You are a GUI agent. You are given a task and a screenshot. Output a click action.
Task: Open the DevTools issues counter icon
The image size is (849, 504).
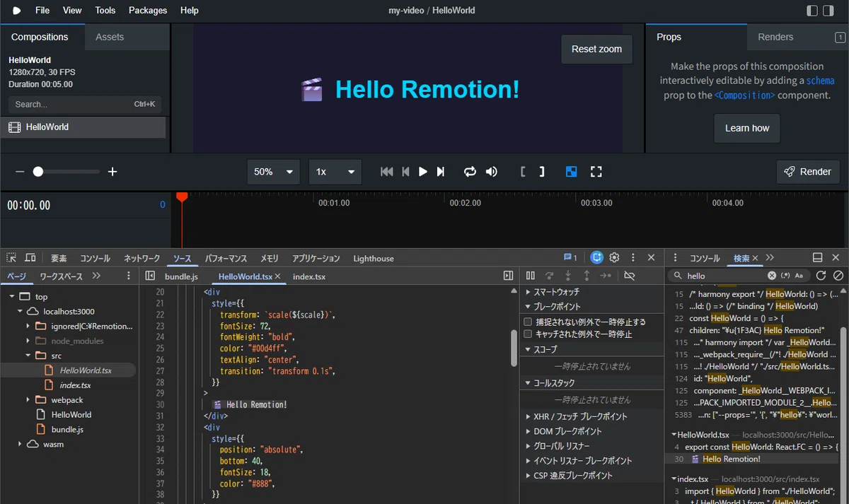(570, 258)
